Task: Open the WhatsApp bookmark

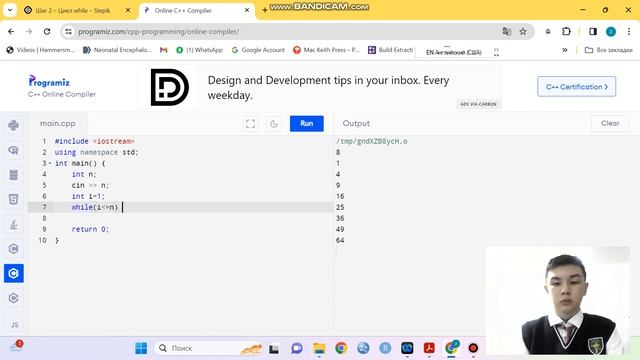Action: [199, 50]
